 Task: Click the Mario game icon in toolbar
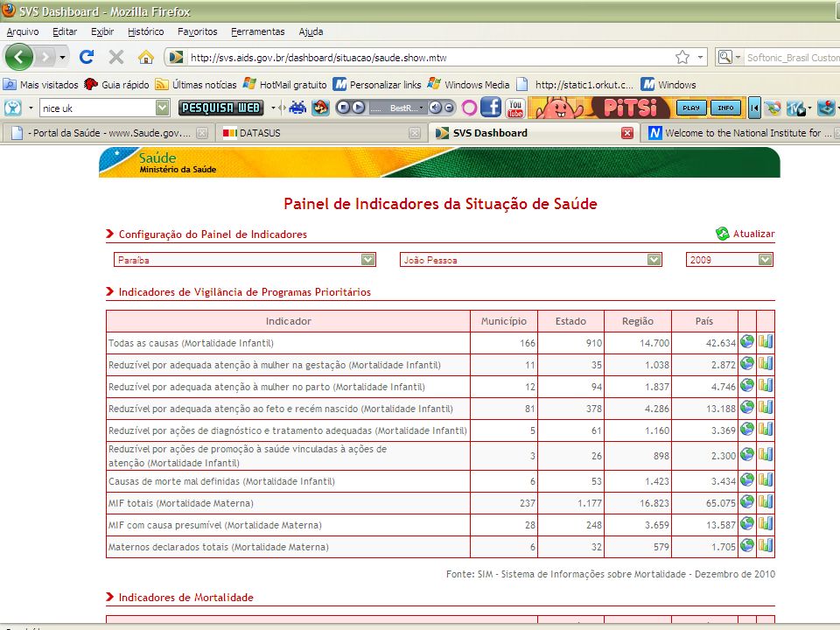pos(320,108)
